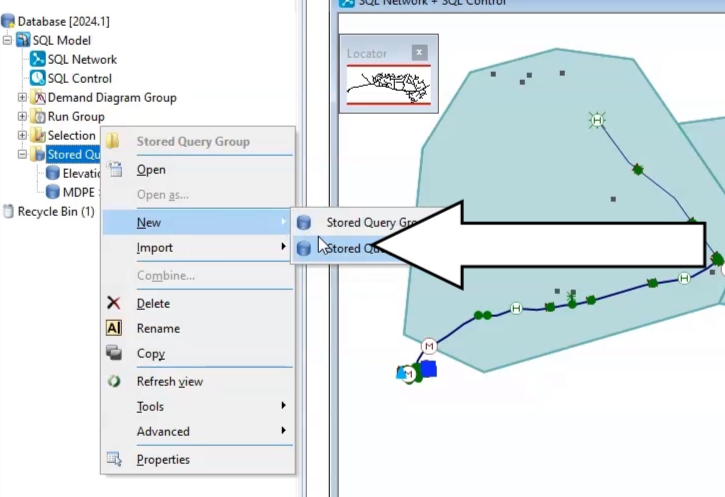The width and height of the screenshot is (725, 497).
Task: Choose Import in the context menu
Action: (198, 247)
